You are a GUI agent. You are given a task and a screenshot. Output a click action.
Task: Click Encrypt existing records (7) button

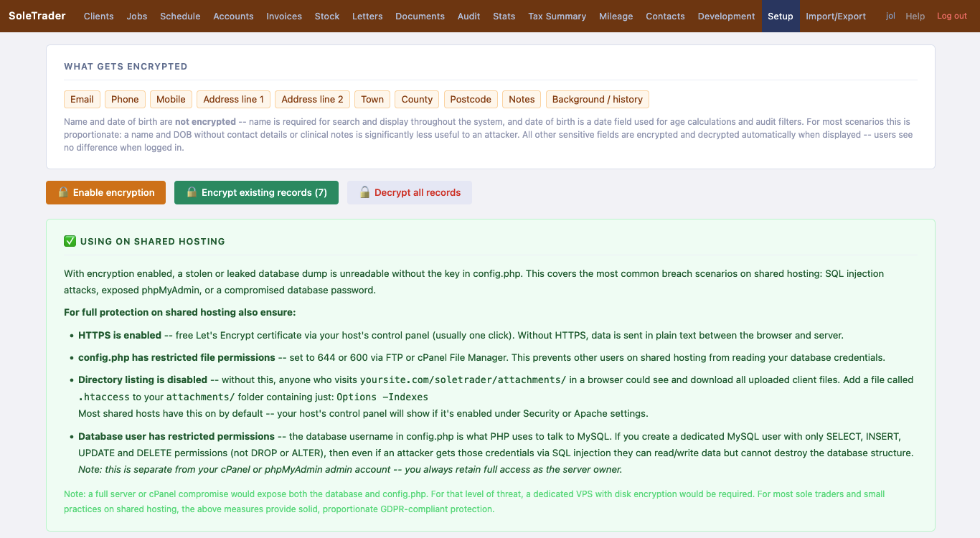256,192
